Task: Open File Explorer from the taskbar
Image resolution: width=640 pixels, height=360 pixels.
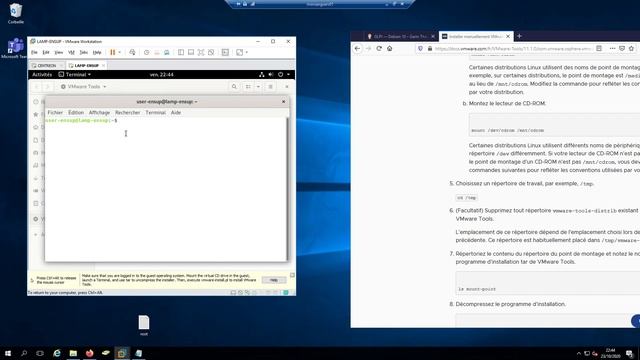Action: click(73, 353)
